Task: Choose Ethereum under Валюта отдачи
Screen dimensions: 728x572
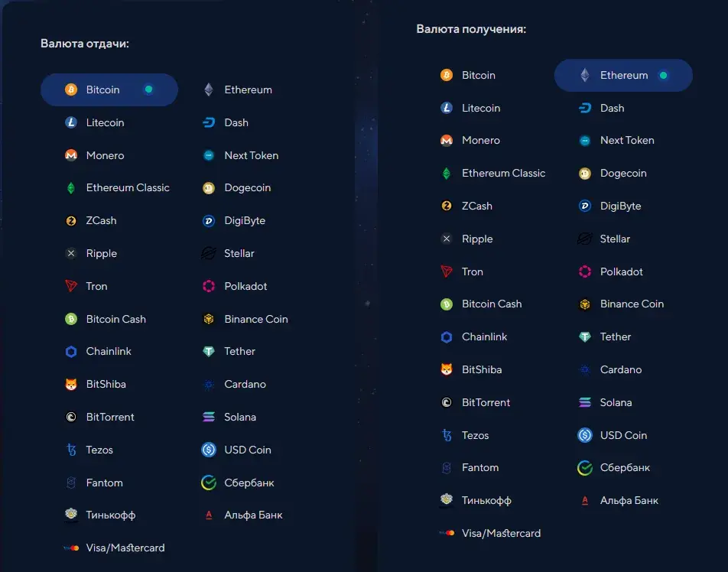Action: tap(238, 89)
